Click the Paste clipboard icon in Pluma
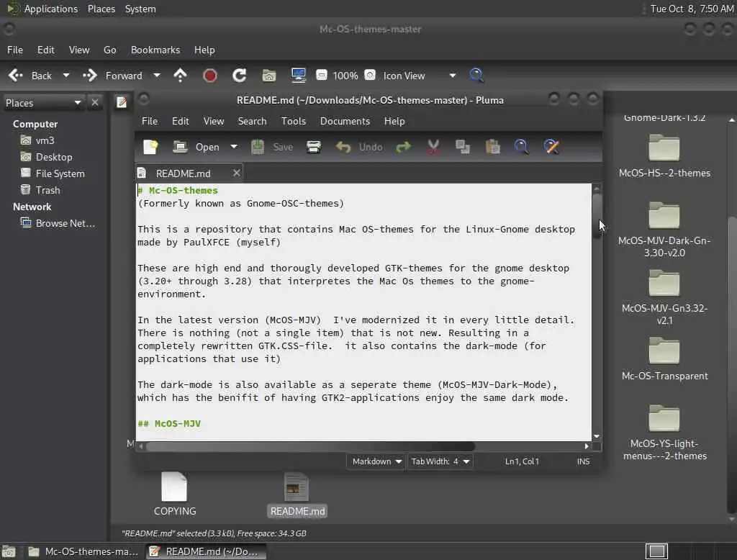Viewport: 737px width, 560px height. coord(492,147)
